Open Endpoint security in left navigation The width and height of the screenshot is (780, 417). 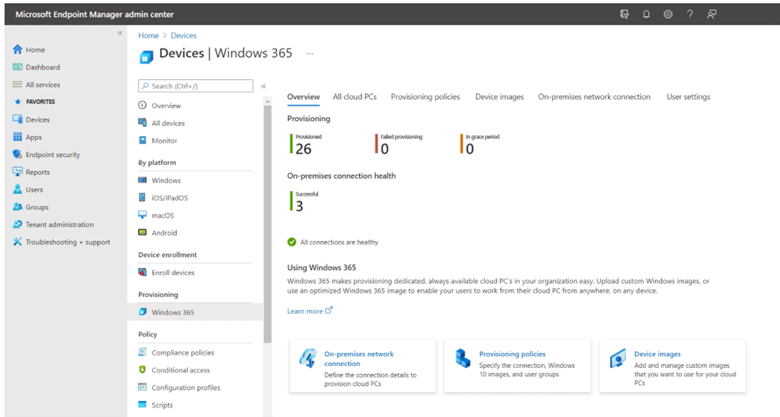pyautogui.click(x=52, y=154)
